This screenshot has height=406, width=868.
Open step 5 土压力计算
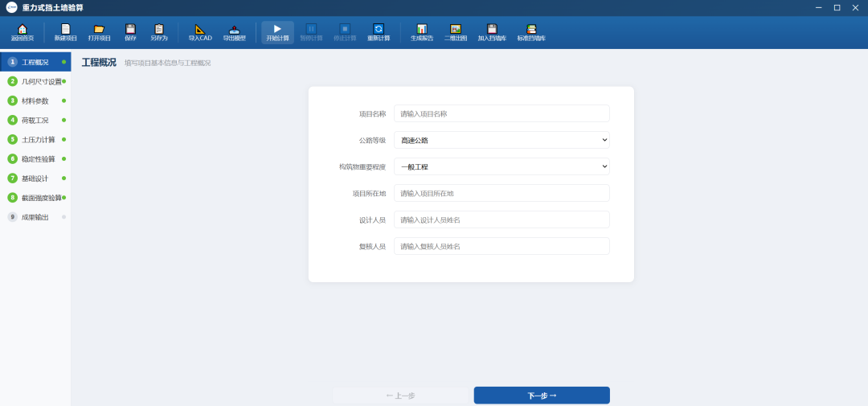coord(35,140)
